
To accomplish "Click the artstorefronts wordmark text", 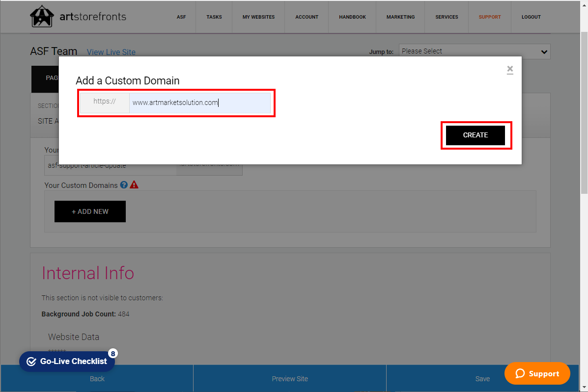I will pos(93,17).
